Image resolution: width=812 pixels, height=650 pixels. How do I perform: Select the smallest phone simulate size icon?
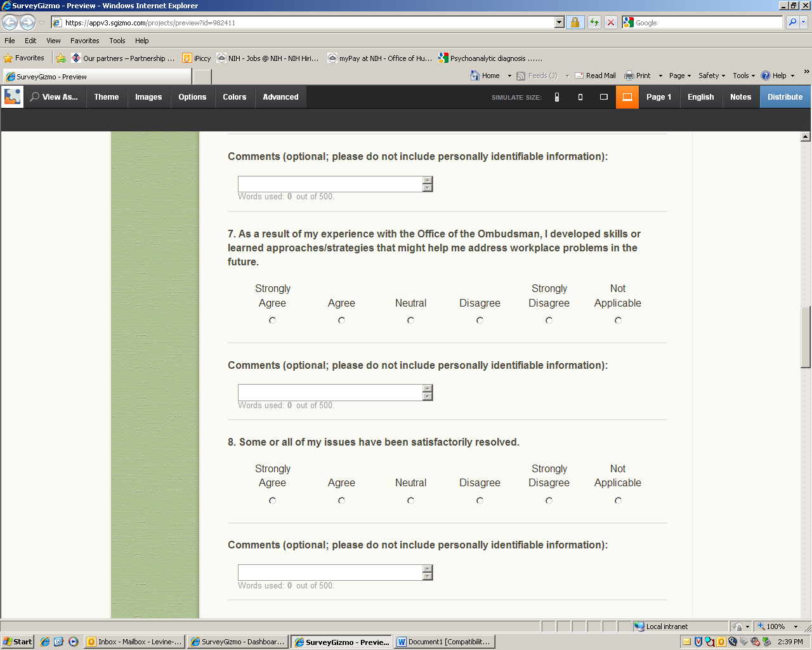tap(557, 97)
